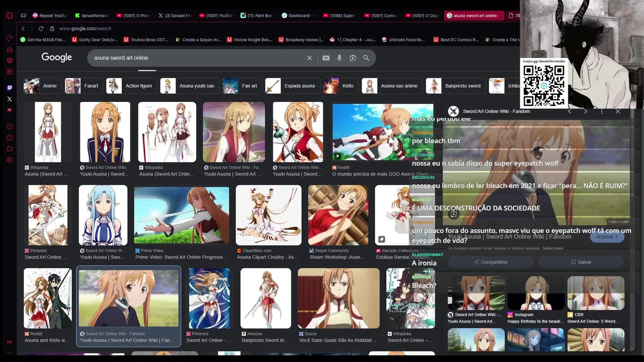Start voice search with the microphone icon
This screenshot has width=644, height=362.
tap(340, 58)
